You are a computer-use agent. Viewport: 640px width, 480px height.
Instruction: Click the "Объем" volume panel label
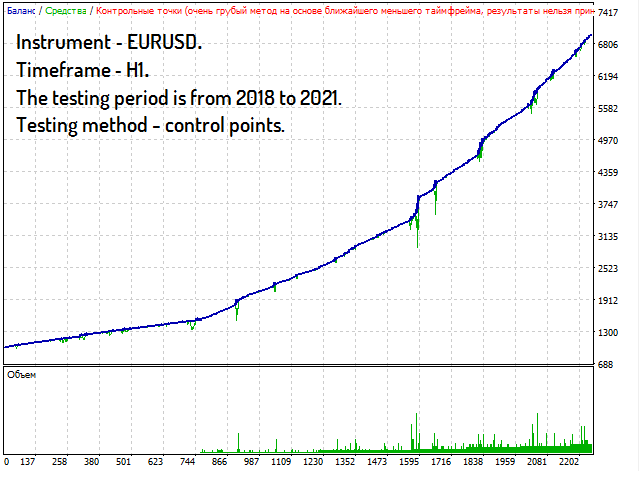(x=21, y=374)
